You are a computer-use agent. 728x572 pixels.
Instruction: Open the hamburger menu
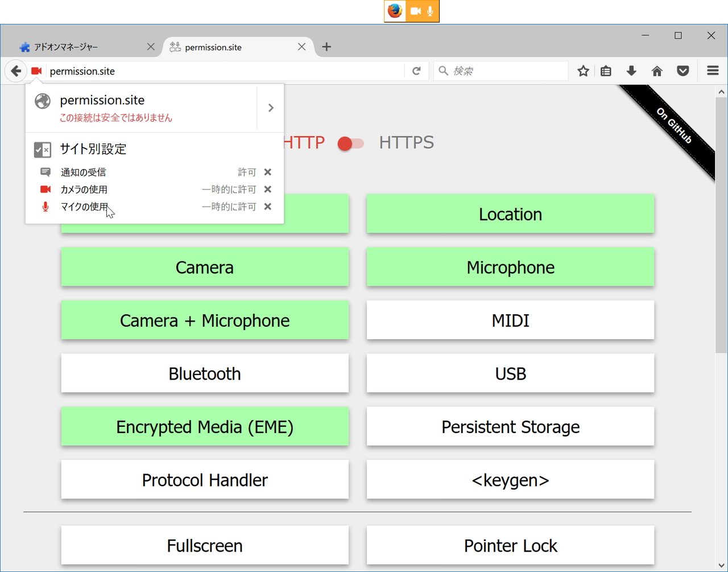coord(713,71)
